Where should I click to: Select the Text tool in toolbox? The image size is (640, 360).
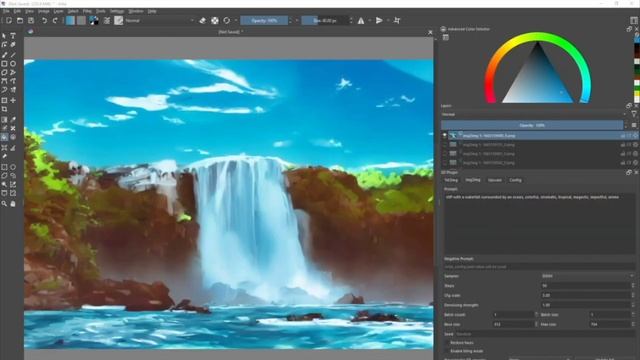13,36
